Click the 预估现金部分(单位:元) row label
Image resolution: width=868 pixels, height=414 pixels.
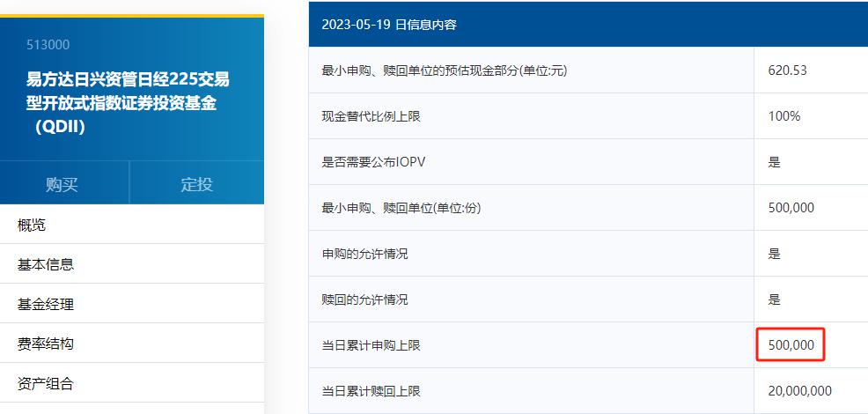(x=451, y=70)
